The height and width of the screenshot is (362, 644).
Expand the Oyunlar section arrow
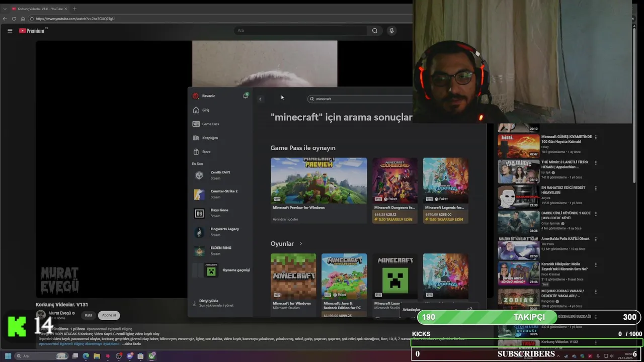[301, 244]
